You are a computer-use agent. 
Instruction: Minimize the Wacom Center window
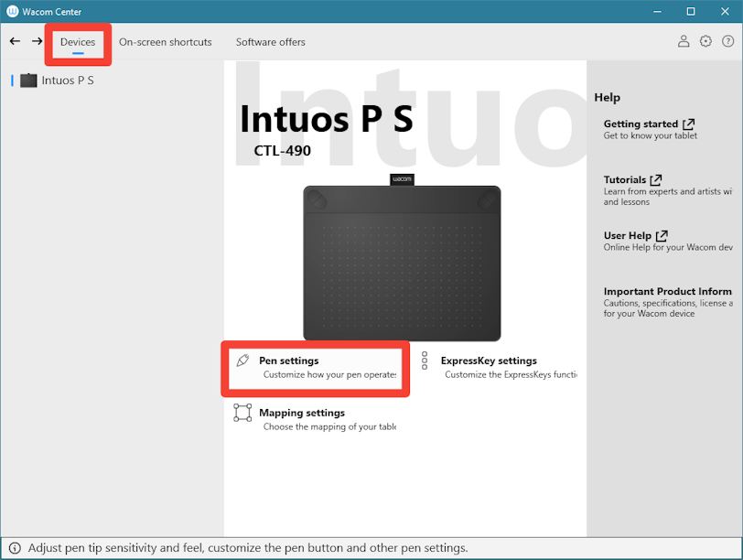click(x=657, y=11)
